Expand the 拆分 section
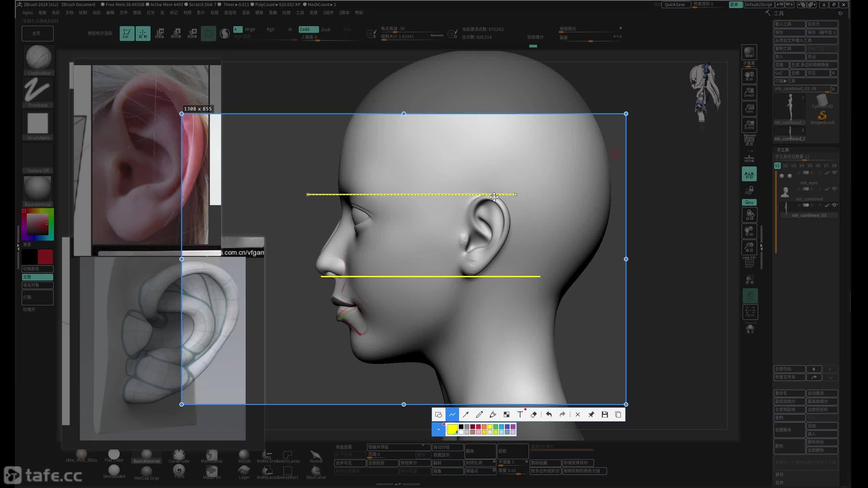 (x=779, y=474)
